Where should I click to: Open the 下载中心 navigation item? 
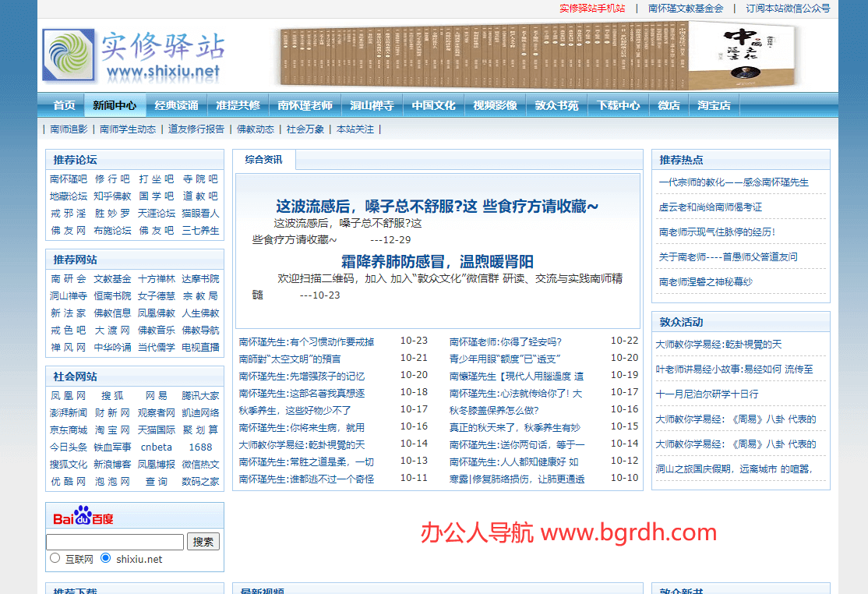point(619,105)
